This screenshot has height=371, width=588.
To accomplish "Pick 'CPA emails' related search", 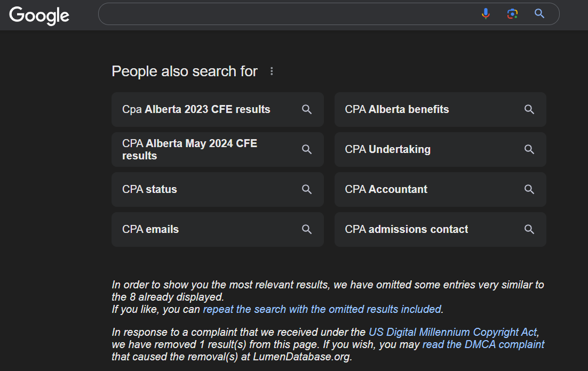I will [218, 229].
